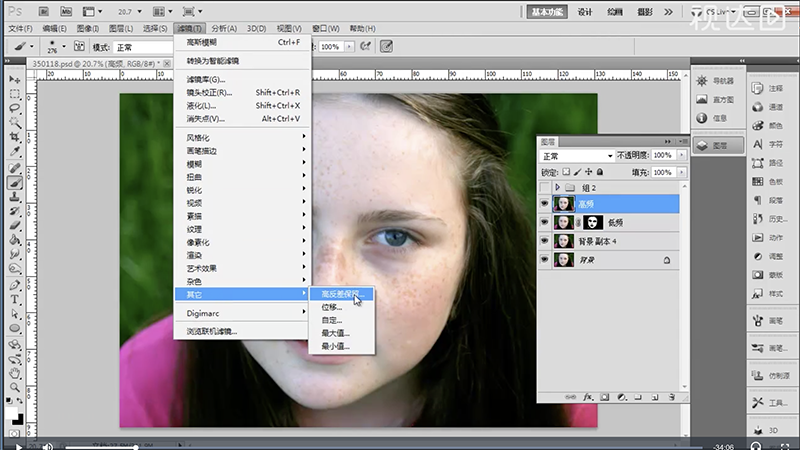Select the Eraser tool

15,226
